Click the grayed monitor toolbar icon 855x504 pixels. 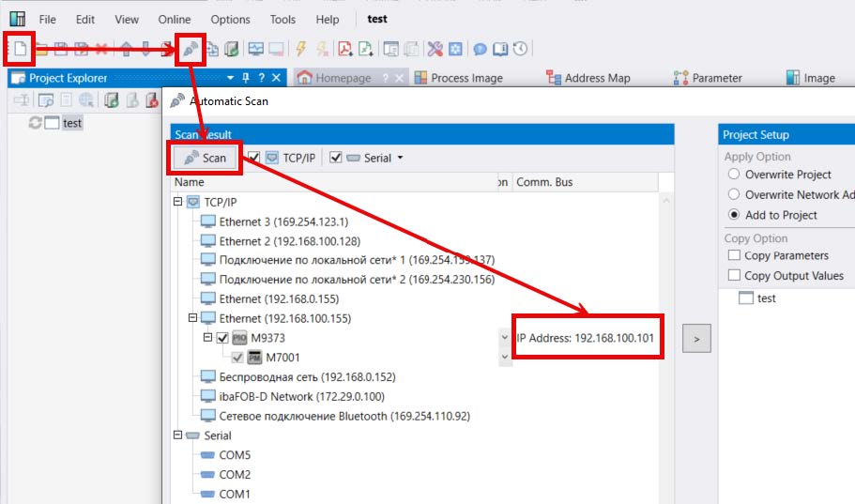[276, 49]
